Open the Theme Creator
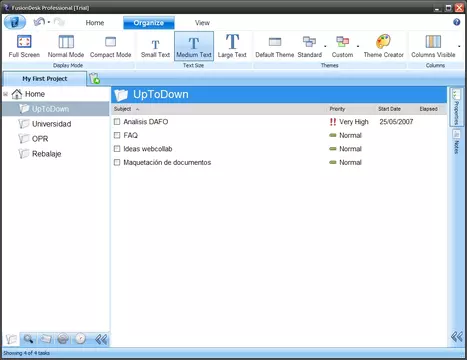 383,46
